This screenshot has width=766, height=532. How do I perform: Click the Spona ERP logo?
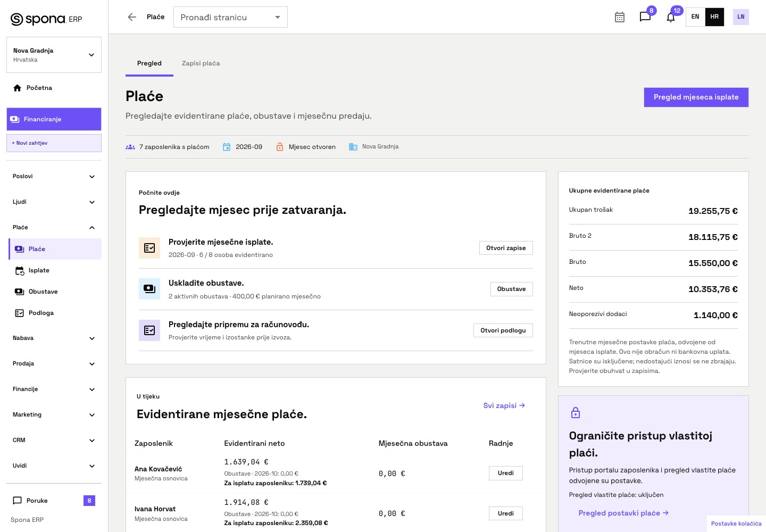46,19
